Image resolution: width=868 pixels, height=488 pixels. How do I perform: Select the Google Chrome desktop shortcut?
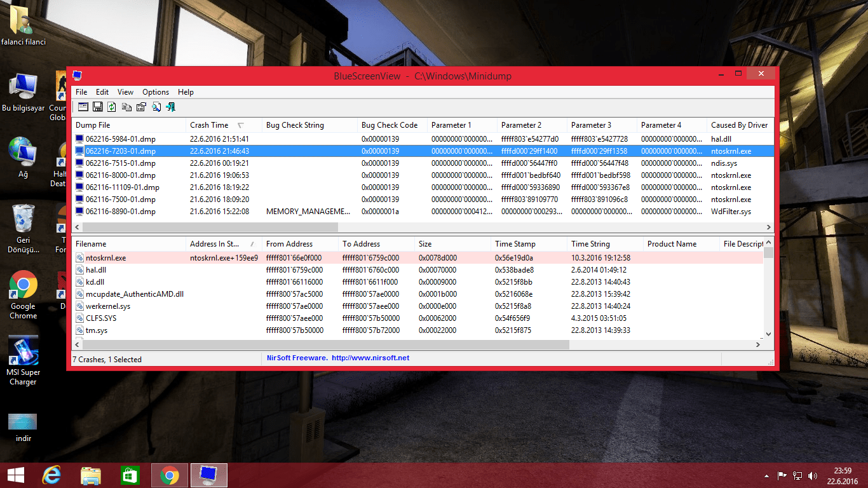24,295
